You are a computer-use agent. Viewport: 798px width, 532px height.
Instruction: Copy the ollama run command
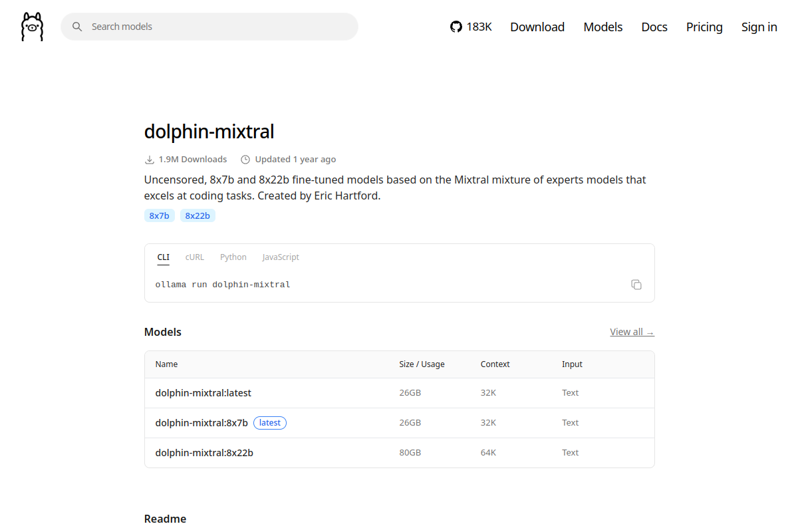pyautogui.click(x=636, y=285)
